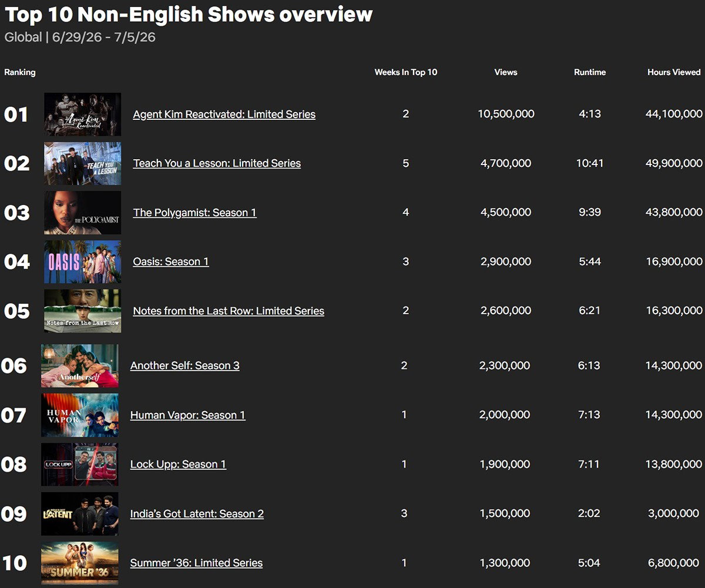Screen dimensions: 705x588
Task: Open Oasis: Season 1 link
Action: pos(171,261)
